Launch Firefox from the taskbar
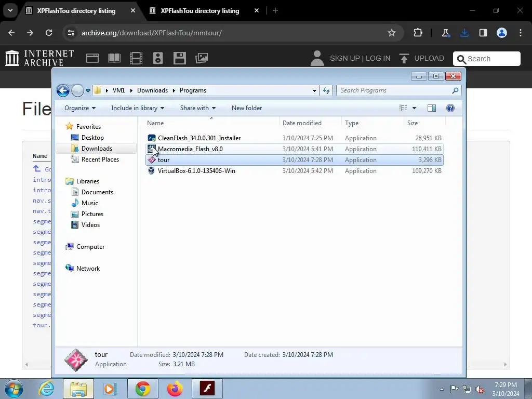Viewport: 532px width, 399px height. 175,389
